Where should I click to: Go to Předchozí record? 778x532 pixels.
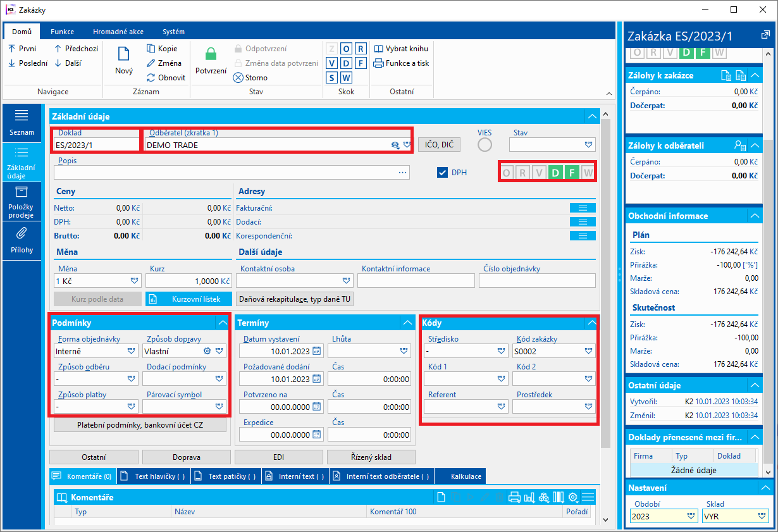tap(76, 49)
